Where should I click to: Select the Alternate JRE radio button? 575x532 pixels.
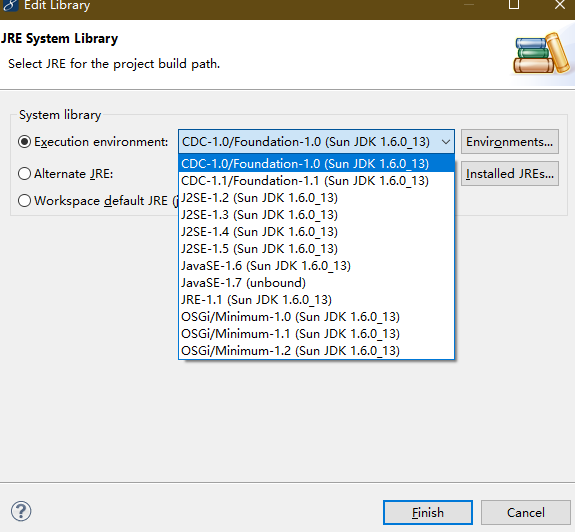click(x=24, y=173)
